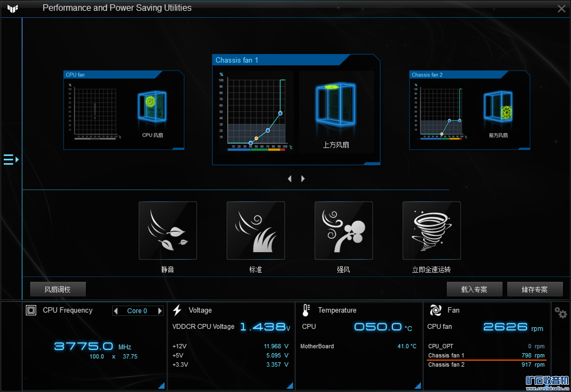Click the Fan panel spinning icon
Screen dimensions: 571x392
pos(435,310)
